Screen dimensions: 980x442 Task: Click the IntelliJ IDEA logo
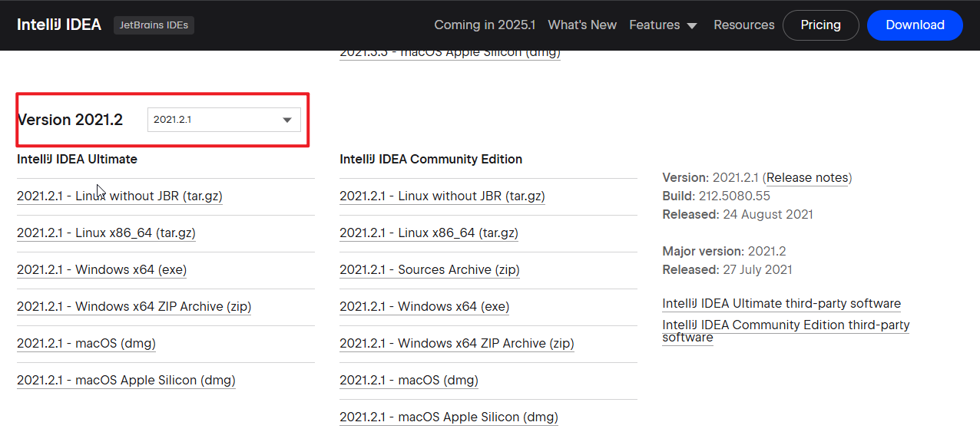(59, 25)
